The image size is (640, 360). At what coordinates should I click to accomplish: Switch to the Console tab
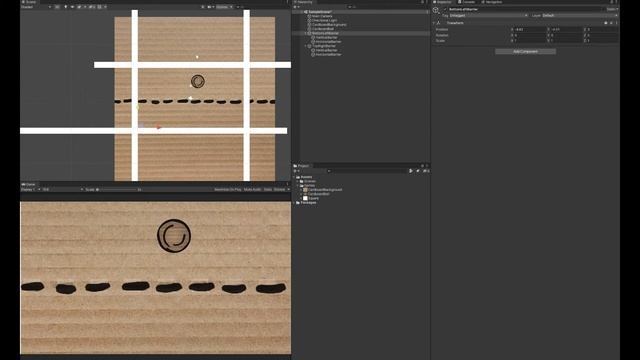click(x=466, y=2)
